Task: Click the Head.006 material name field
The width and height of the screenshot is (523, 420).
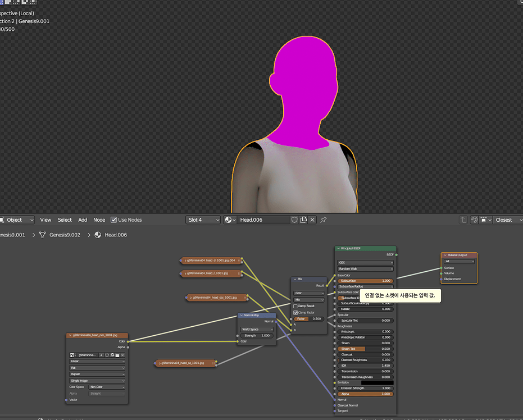Action: [x=263, y=220]
